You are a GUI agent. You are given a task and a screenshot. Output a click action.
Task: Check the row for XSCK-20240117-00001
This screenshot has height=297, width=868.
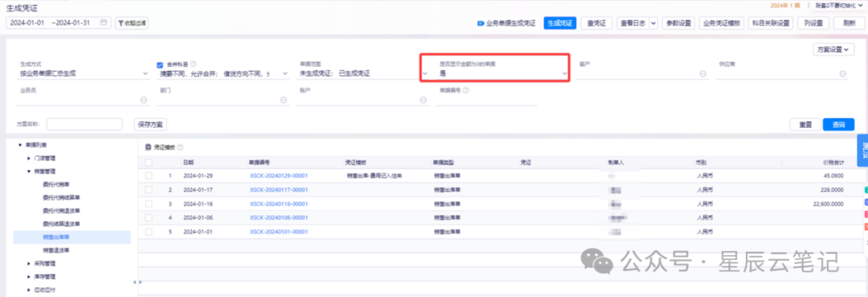point(149,189)
